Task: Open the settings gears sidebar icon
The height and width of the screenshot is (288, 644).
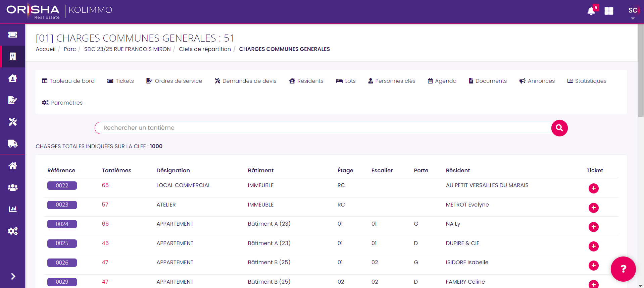Action: (13, 231)
